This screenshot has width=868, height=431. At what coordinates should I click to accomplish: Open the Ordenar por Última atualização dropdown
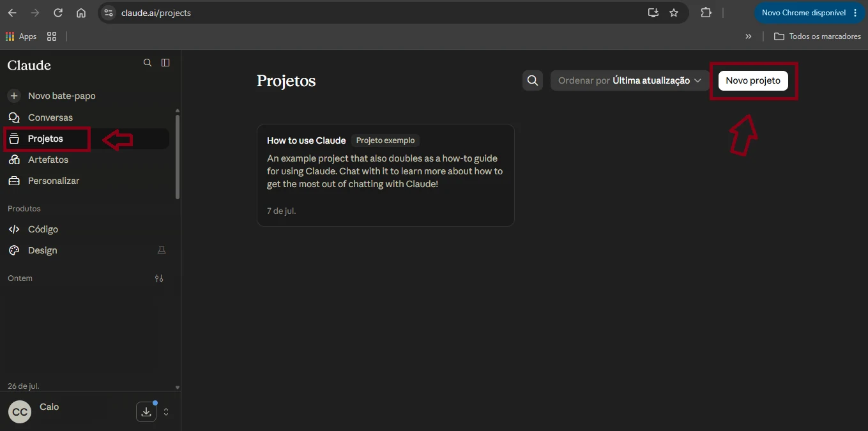tap(630, 80)
